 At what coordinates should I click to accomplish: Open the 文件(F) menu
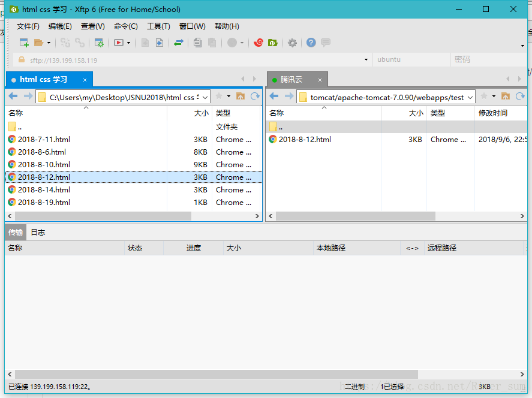(x=28, y=26)
